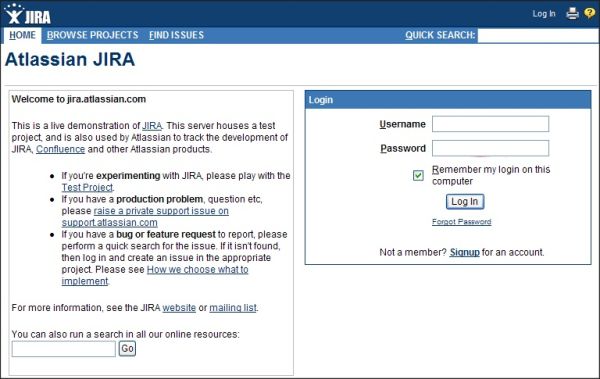Click the QUICK SEARCH label
This screenshot has width=600, height=379.
pos(440,35)
